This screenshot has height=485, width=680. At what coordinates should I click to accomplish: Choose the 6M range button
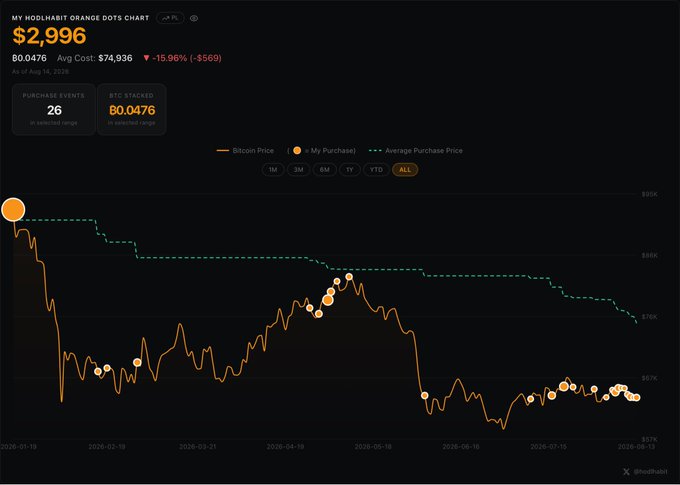tap(324, 170)
